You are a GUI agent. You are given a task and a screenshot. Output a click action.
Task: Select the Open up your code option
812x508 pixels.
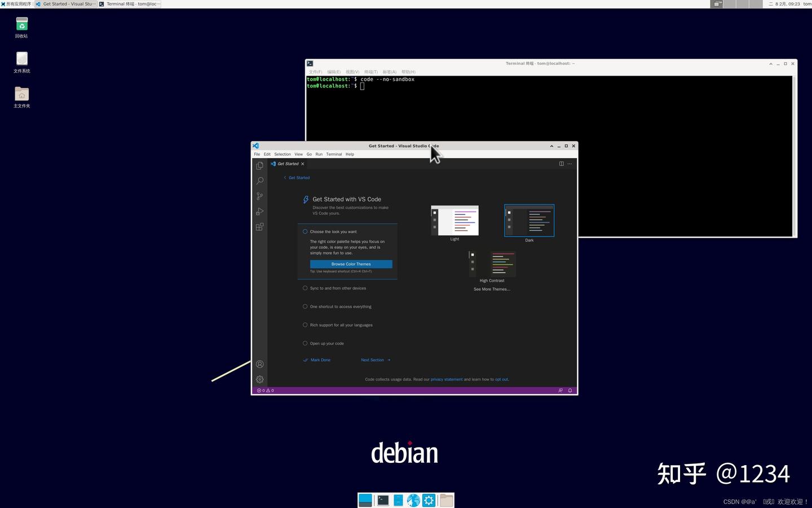click(326, 343)
